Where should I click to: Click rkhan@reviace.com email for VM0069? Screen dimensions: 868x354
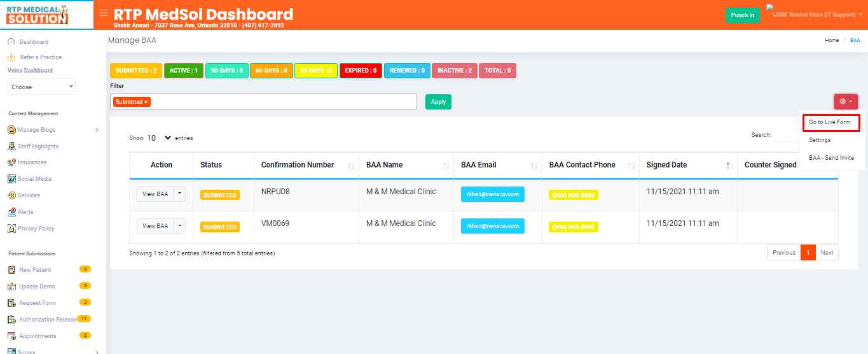point(493,226)
